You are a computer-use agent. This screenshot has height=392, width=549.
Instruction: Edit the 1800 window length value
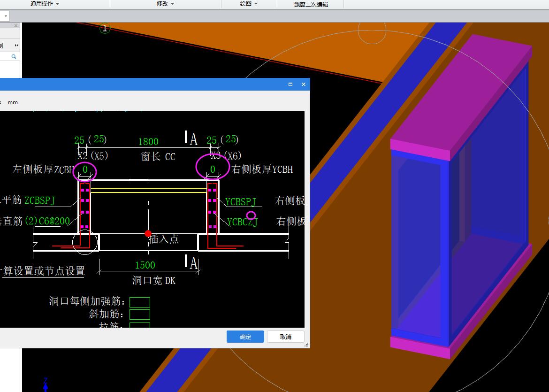148,142
